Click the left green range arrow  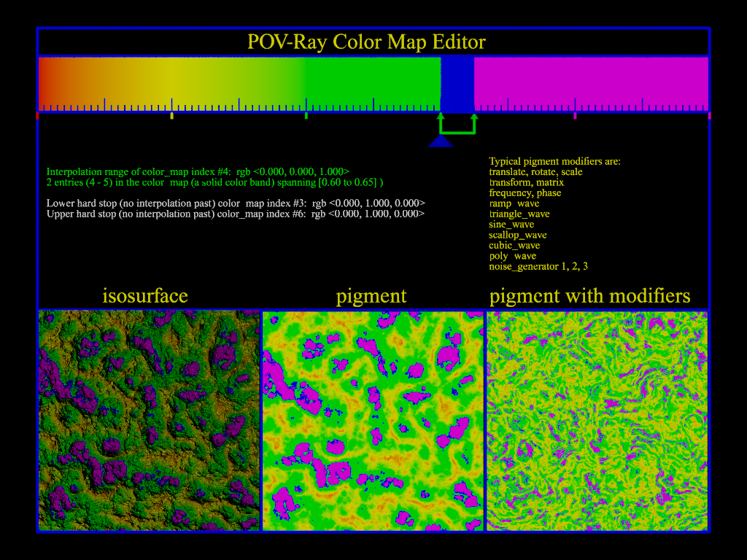coord(441,119)
